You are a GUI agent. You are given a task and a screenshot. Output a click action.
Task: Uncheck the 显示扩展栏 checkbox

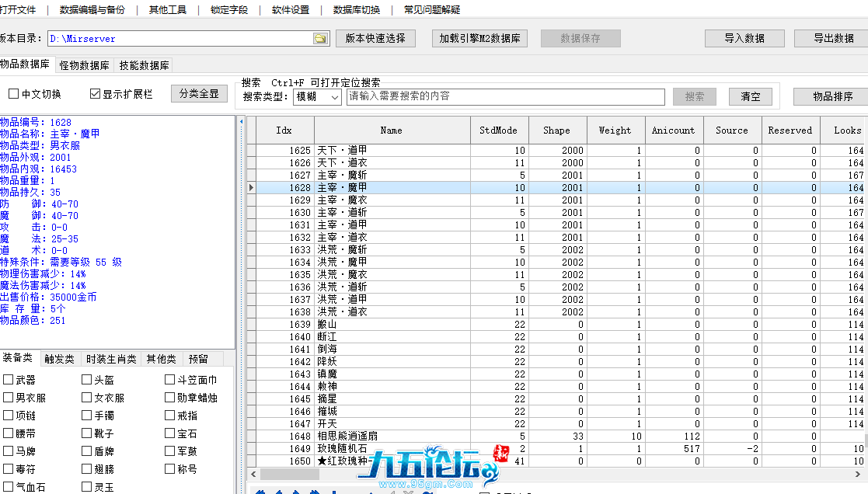[96, 94]
